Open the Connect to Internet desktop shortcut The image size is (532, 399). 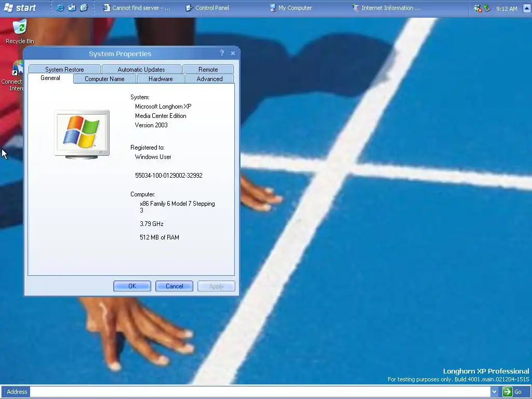[x=12, y=76]
